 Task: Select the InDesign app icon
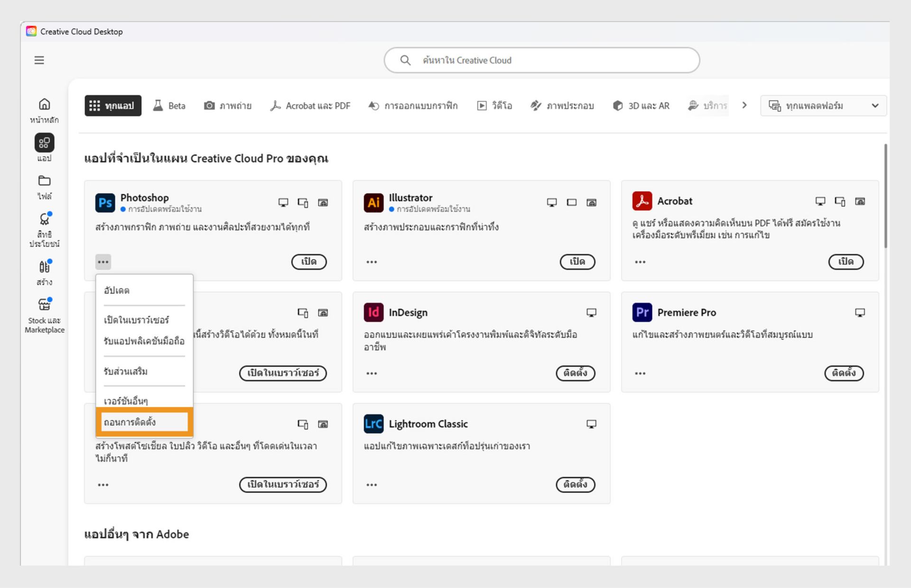coord(373,312)
